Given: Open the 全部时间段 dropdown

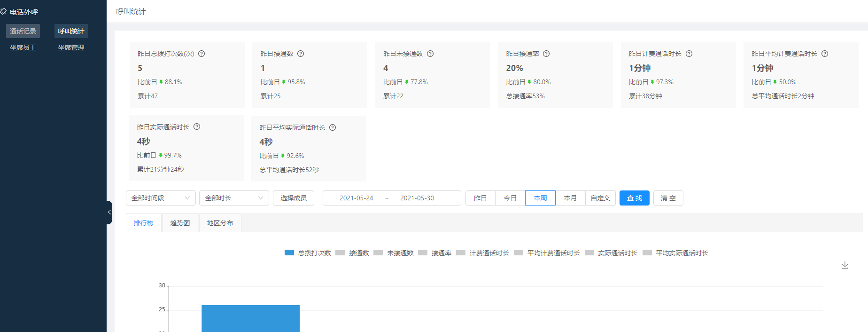Looking at the screenshot, I should point(161,198).
